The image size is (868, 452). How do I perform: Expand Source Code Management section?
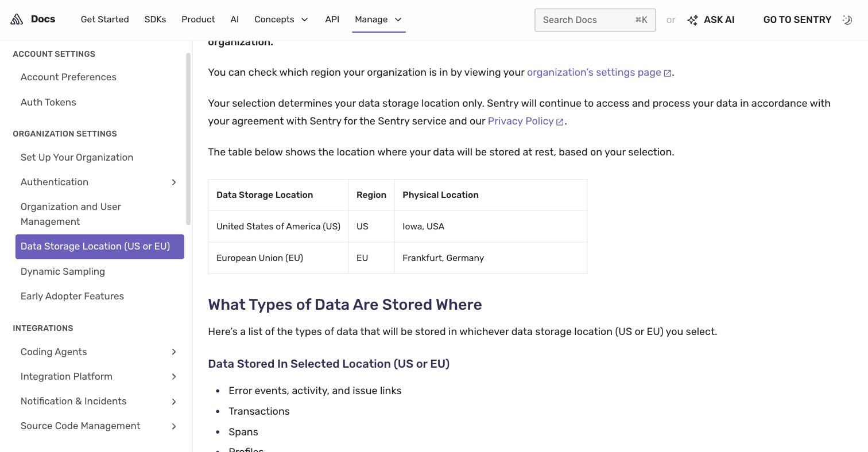174,426
